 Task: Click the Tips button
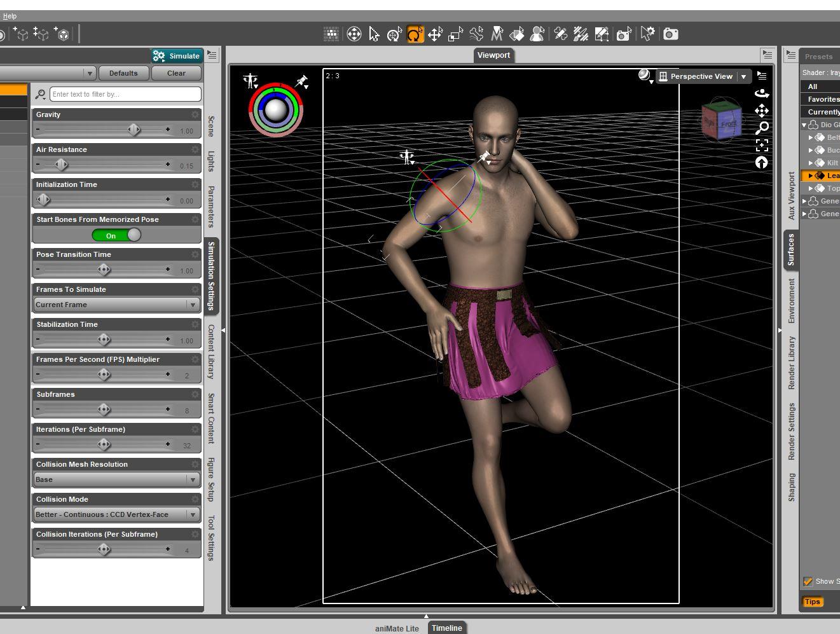(x=813, y=602)
